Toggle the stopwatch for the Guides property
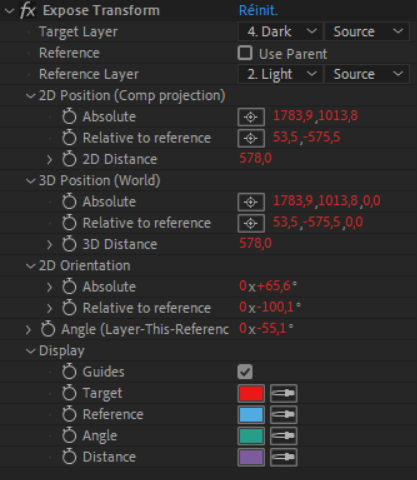This screenshot has width=417, height=480. (x=69, y=372)
